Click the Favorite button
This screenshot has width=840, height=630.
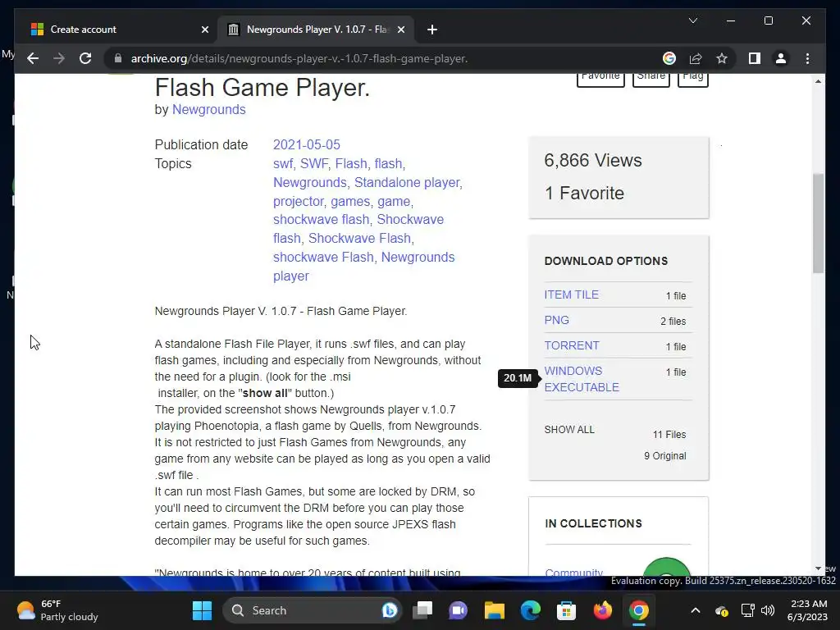(600, 78)
